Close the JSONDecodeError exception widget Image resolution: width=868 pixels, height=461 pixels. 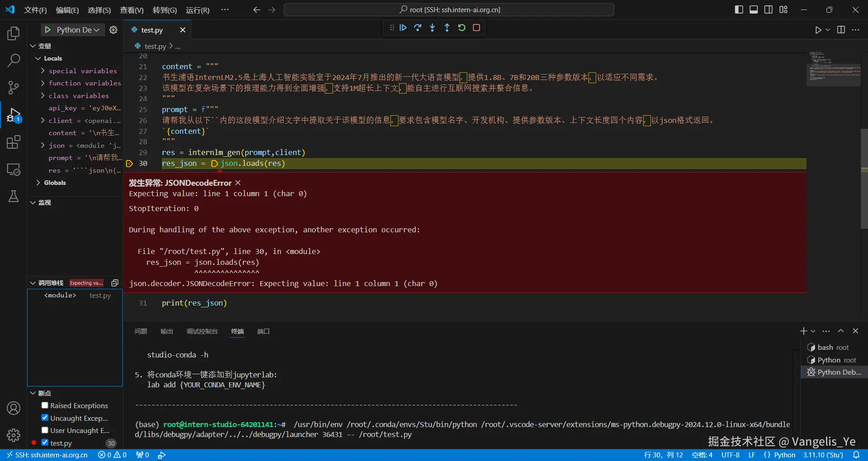pos(238,183)
